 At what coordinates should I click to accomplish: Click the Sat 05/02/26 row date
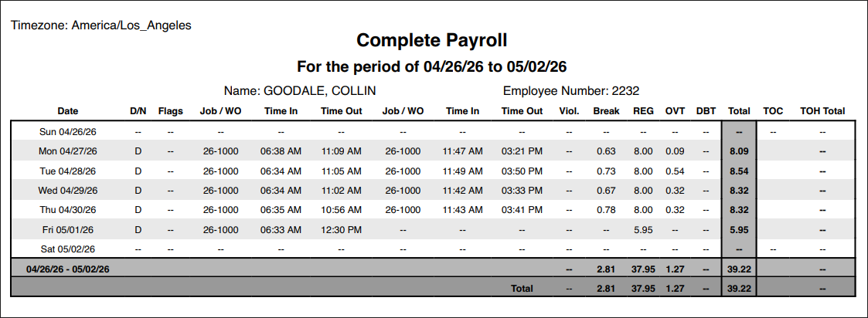pos(68,250)
